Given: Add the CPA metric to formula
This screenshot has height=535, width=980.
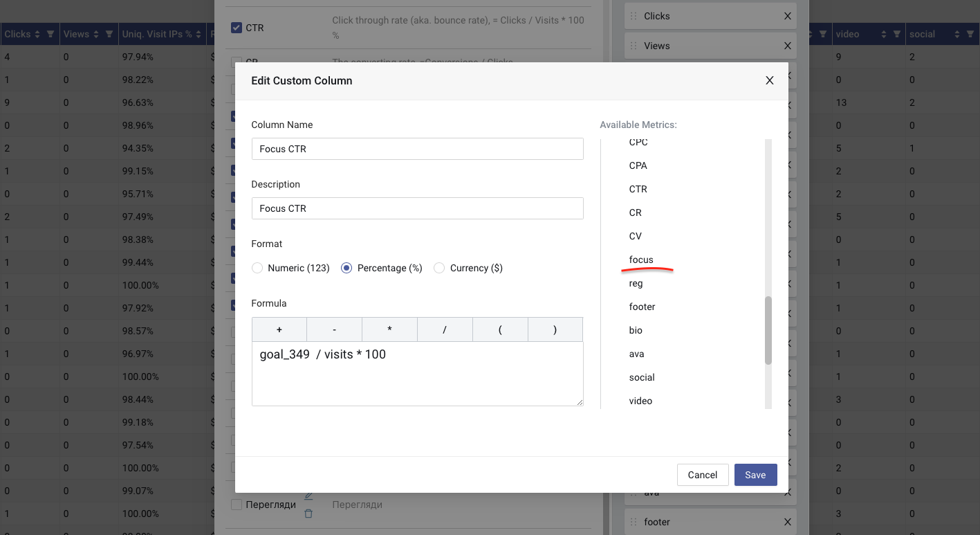Looking at the screenshot, I should click(638, 165).
